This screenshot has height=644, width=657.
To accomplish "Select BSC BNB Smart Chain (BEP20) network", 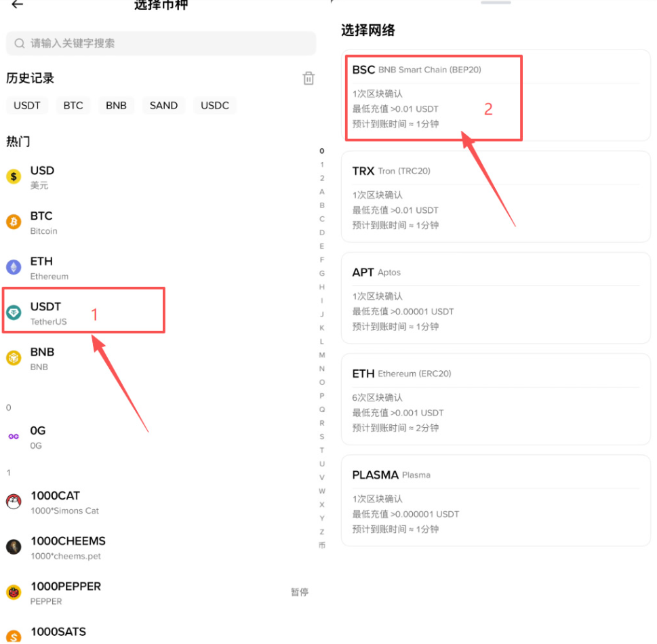I will pyautogui.click(x=496, y=96).
